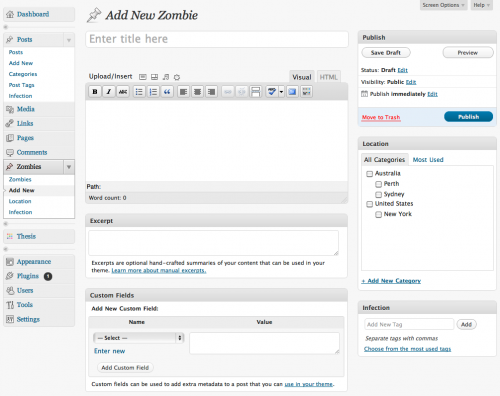Click the Add New Tag input field
This screenshot has width=500, height=396.
[x=409, y=324]
